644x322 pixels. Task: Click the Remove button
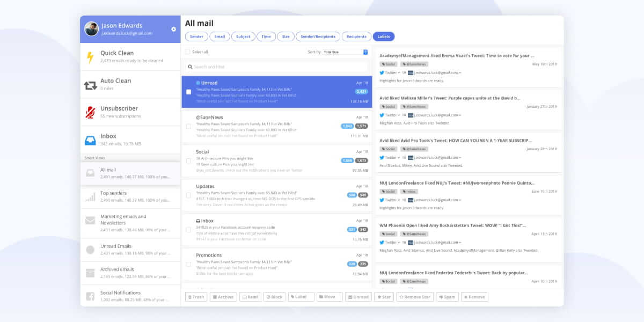pyautogui.click(x=474, y=297)
